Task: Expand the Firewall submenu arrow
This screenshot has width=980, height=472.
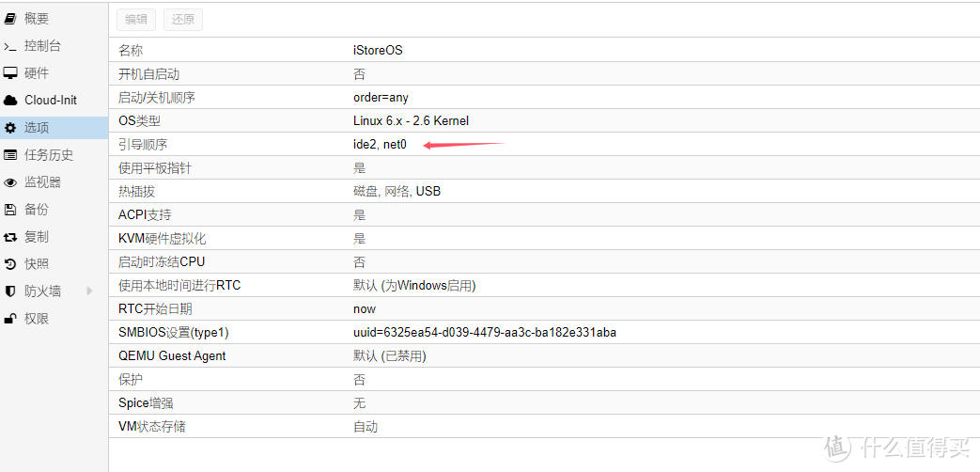Action: click(90, 291)
